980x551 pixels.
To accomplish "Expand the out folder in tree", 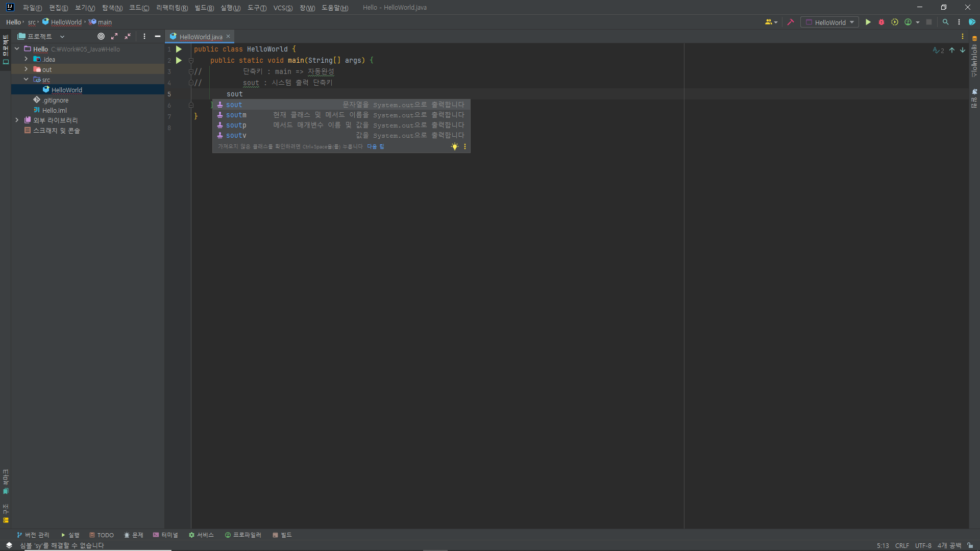I will (26, 69).
